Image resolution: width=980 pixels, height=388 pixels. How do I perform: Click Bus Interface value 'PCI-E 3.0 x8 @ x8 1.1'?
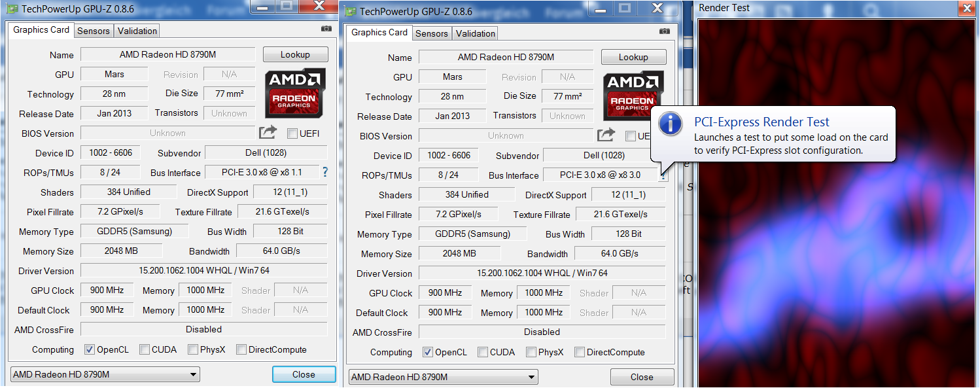point(262,172)
